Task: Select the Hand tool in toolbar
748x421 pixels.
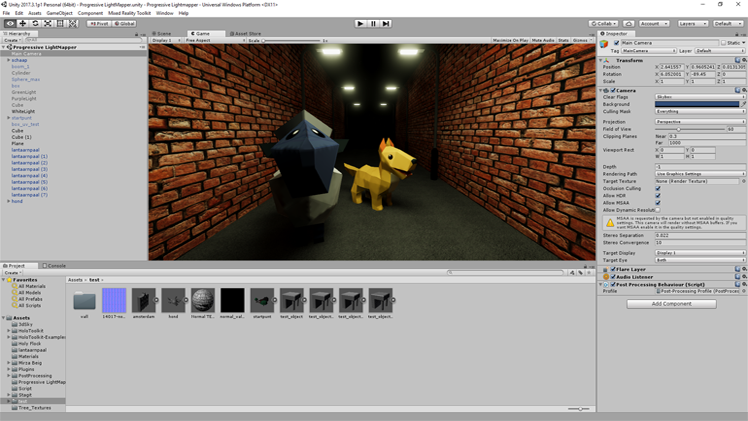Action: pyautogui.click(x=10, y=23)
